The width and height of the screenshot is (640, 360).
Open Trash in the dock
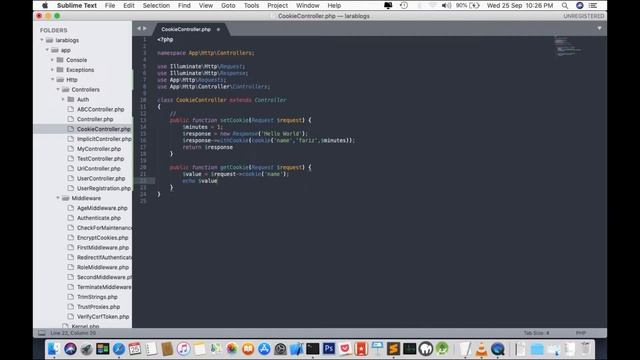point(586,349)
